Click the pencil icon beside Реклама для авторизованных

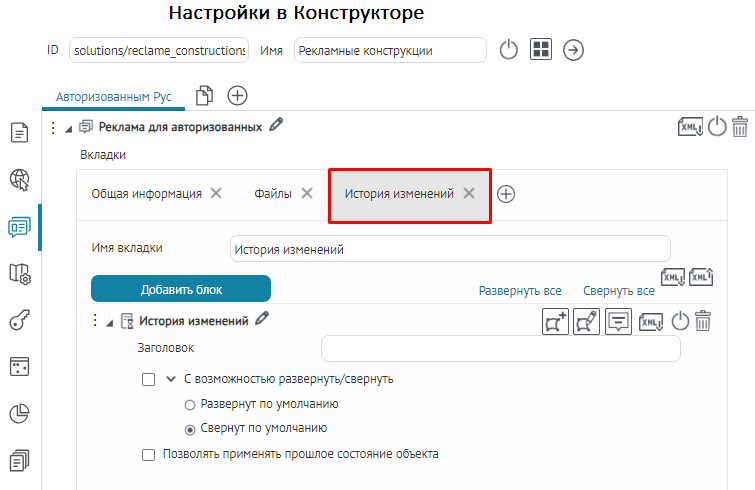click(x=277, y=126)
